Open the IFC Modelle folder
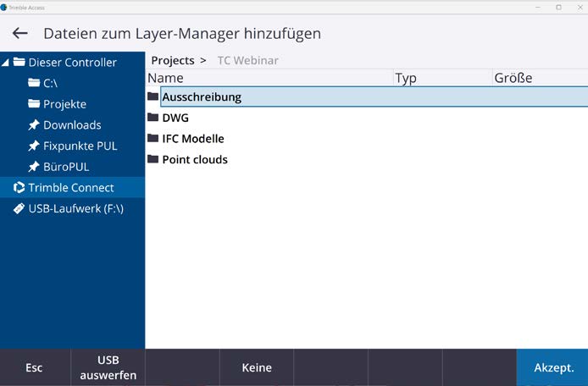Screen dimensions: 588x386 tap(192, 139)
